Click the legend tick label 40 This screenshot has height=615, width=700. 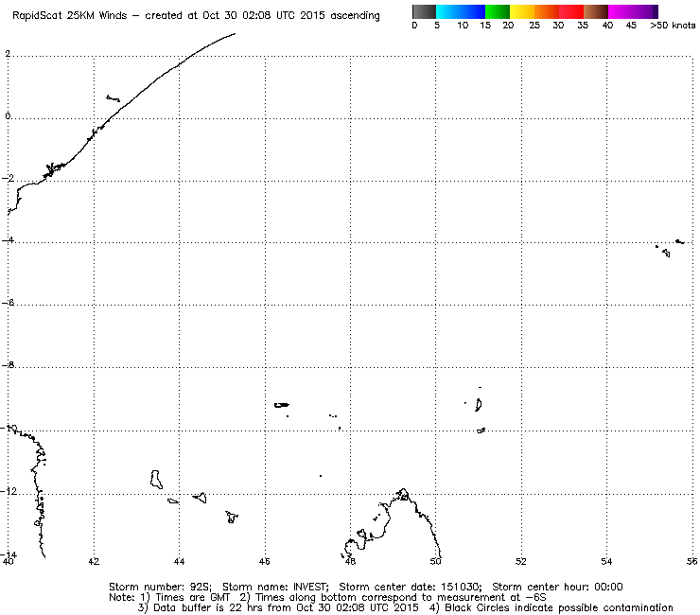tap(607, 26)
